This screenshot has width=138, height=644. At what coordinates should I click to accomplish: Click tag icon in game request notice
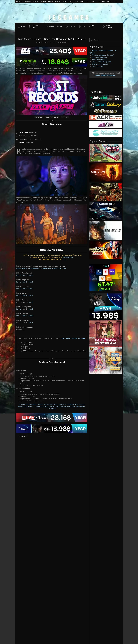point(92,73)
